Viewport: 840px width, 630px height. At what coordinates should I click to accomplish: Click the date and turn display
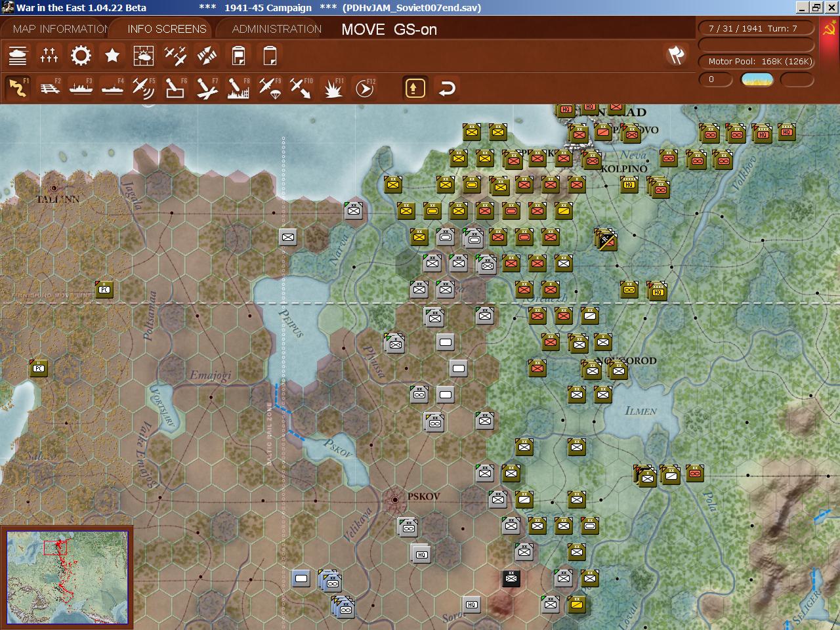point(757,28)
